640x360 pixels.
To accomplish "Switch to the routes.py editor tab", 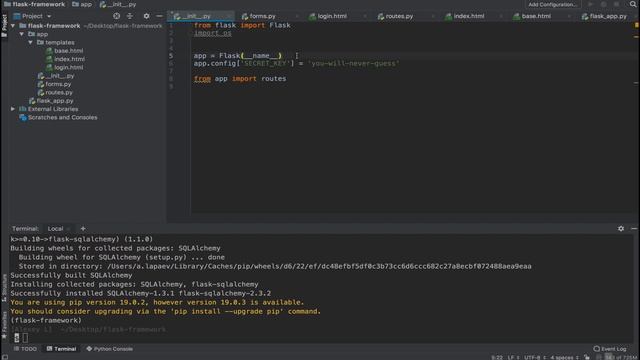I will [x=395, y=16].
